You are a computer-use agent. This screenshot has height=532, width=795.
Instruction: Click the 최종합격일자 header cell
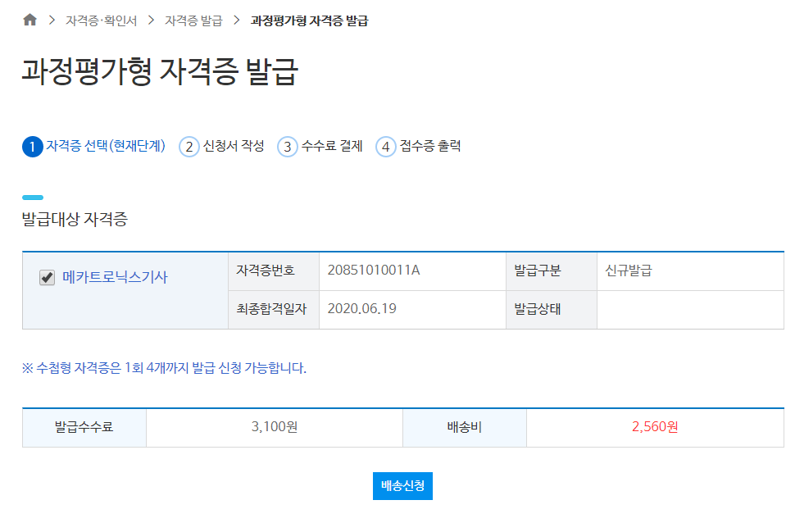(274, 310)
